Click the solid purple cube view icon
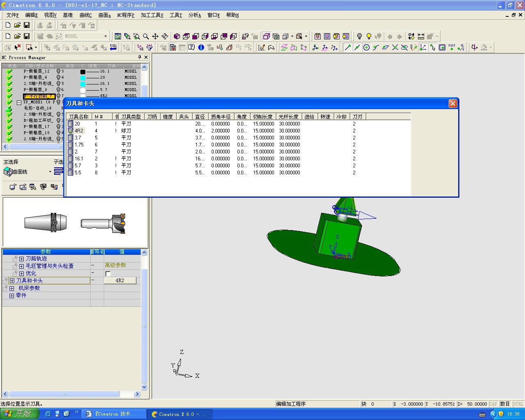Viewport: 525px width, 420px height. (177, 36)
